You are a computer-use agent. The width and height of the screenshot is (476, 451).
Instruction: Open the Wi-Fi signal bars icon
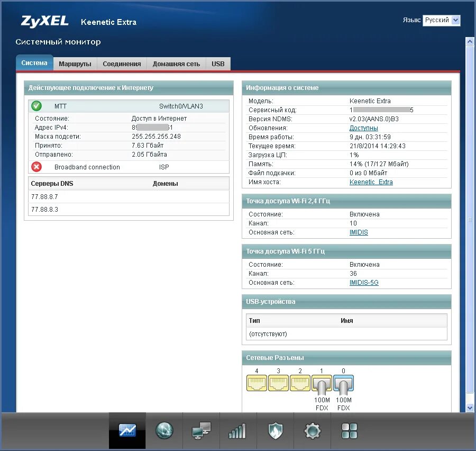(237, 431)
